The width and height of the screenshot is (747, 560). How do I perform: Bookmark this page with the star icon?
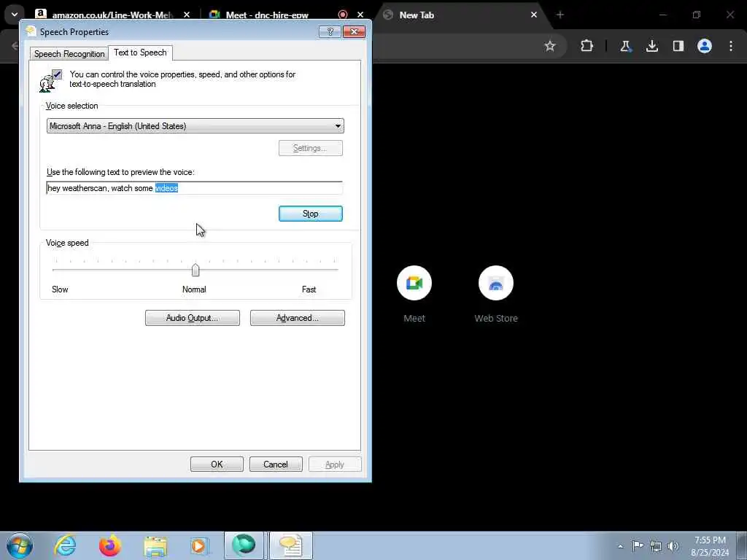tap(550, 46)
